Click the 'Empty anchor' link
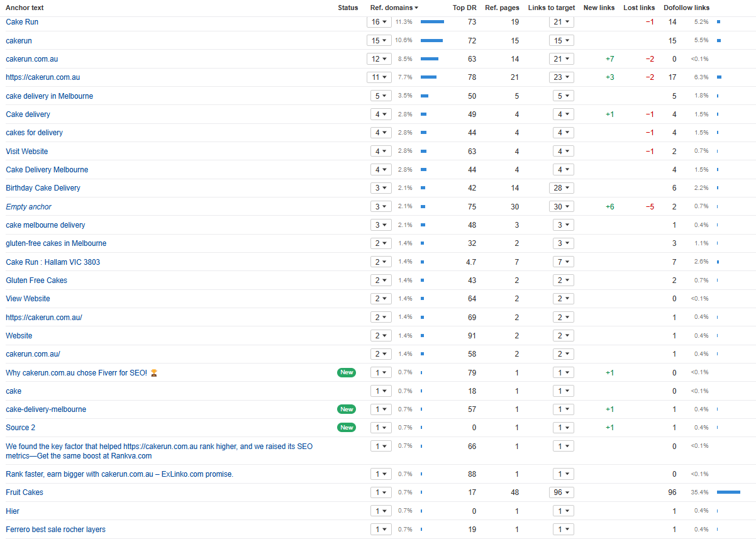Image resolution: width=756 pixels, height=539 pixels. click(28, 207)
